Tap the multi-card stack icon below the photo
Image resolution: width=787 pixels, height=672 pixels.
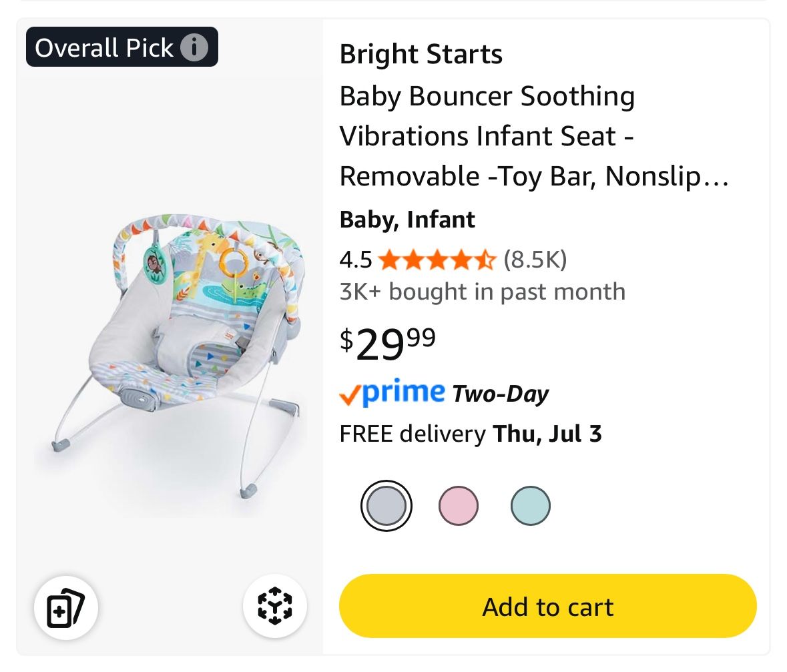[x=65, y=607]
